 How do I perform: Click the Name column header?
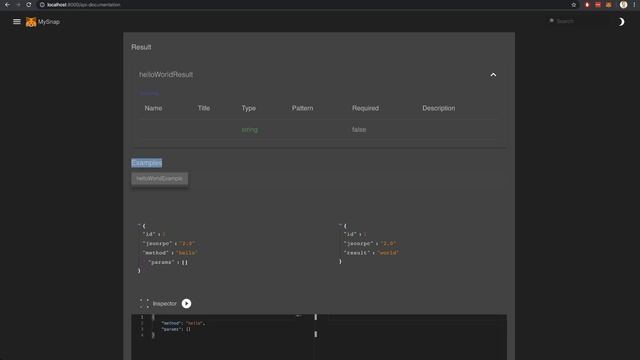pyautogui.click(x=153, y=108)
